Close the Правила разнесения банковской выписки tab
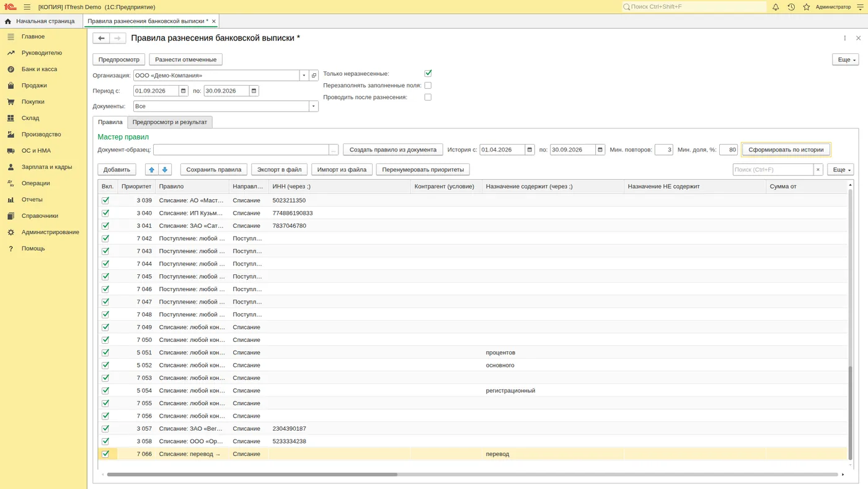Viewport: 868px width, 489px height. click(x=214, y=21)
